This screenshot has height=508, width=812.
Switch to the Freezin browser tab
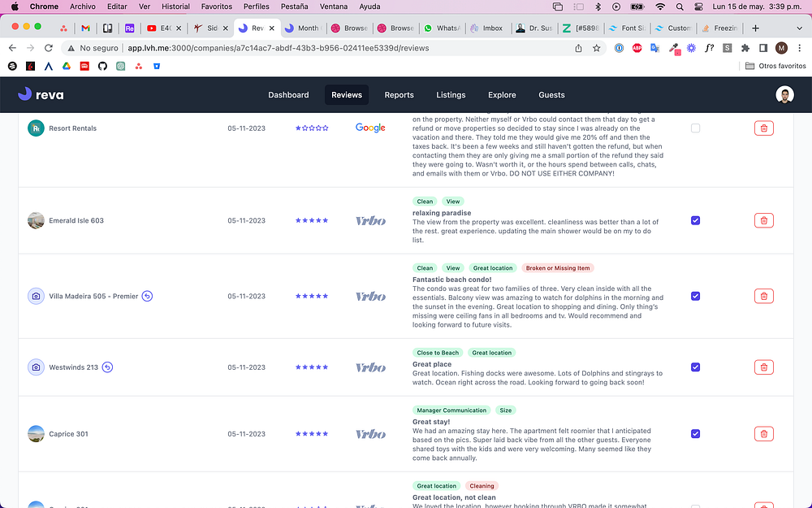coord(720,28)
